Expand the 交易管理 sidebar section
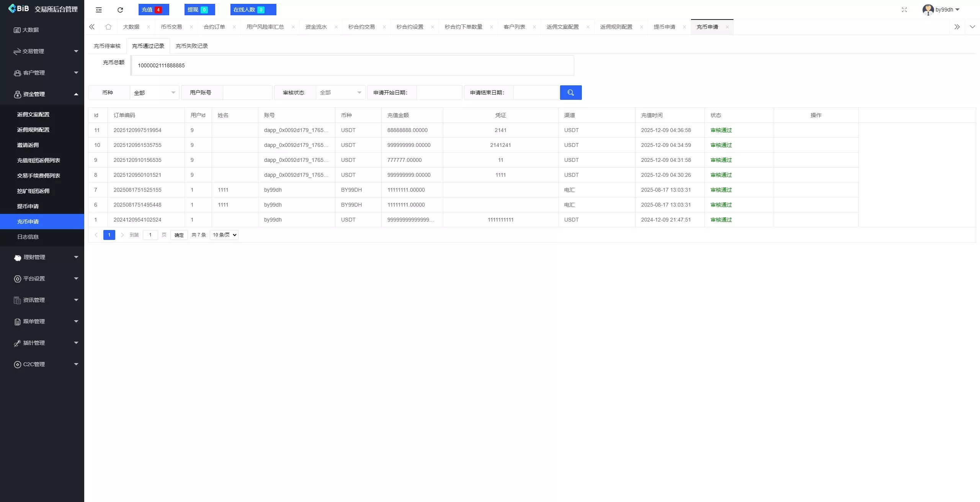Image resolution: width=980 pixels, height=502 pixels. 34,51
